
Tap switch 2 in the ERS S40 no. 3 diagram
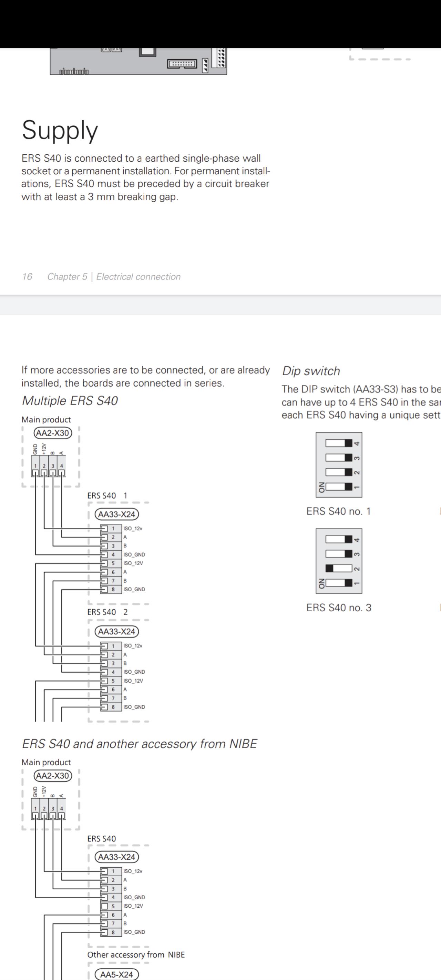(x=339, y=568)
